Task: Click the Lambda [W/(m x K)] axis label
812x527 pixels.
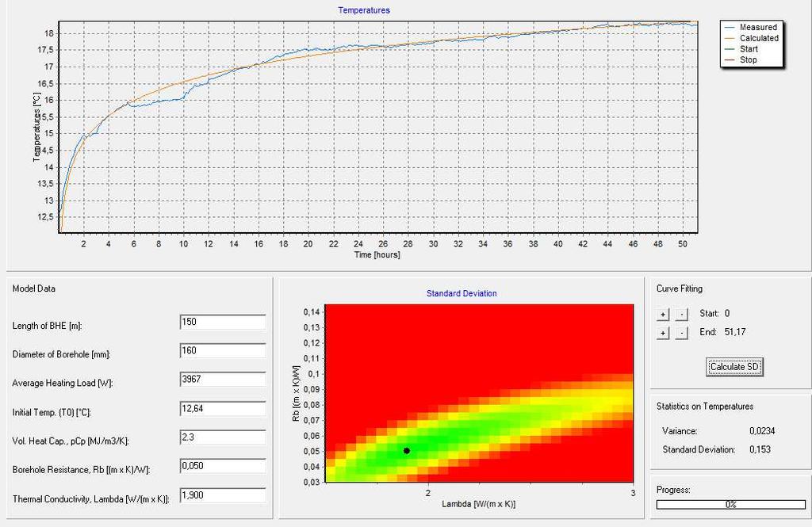Action: click(478, 504)
